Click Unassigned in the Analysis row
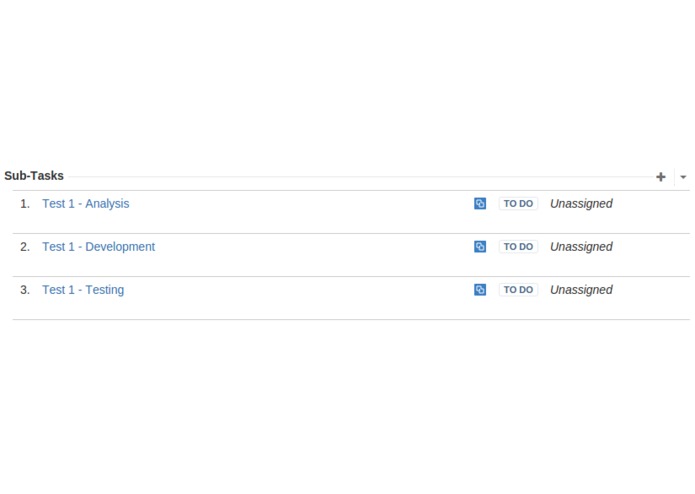 pos(581,203)
